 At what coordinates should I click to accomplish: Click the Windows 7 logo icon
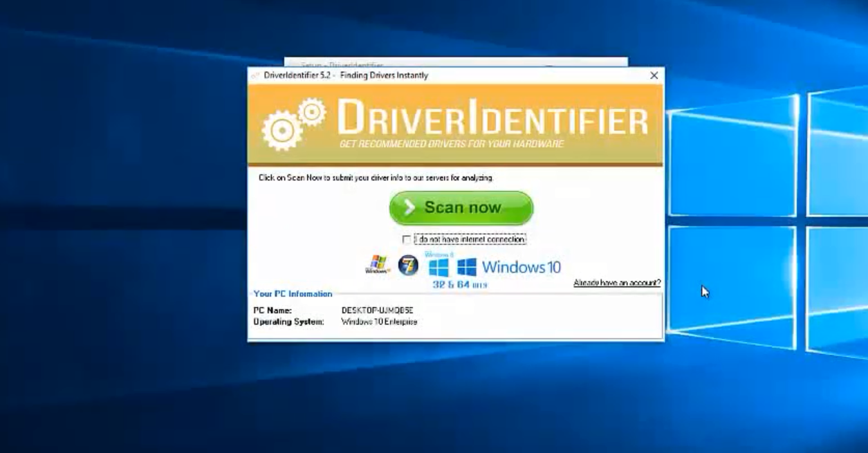(408, 265)
